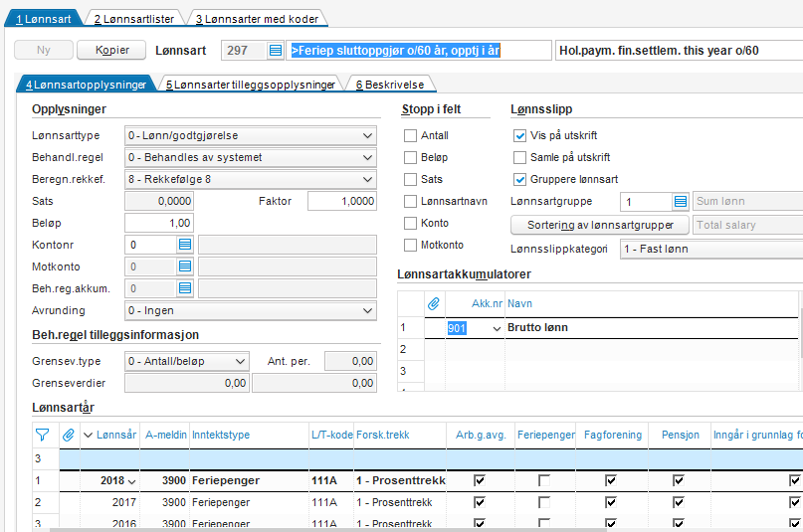Click the Kopier button
Screen dimensions: 803x532
(111, 50)
